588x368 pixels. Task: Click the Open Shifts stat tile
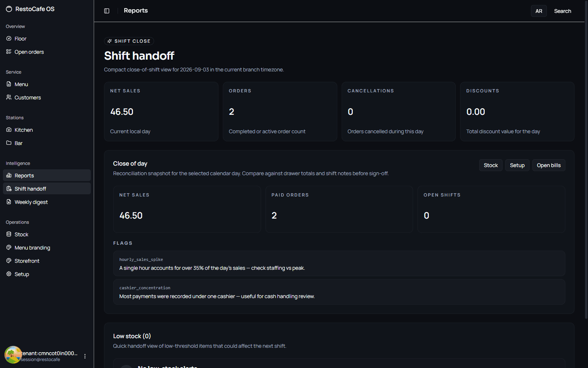(491, 209)
